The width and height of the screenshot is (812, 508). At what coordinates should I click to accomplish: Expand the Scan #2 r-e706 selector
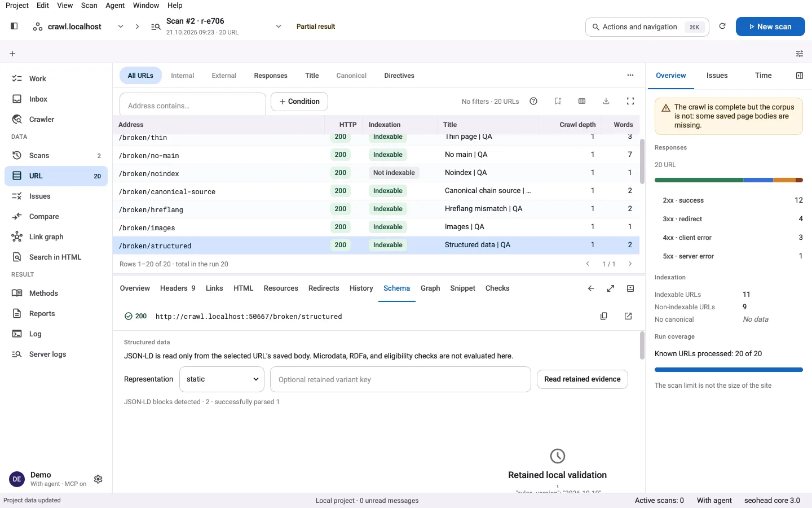[278, 27]
